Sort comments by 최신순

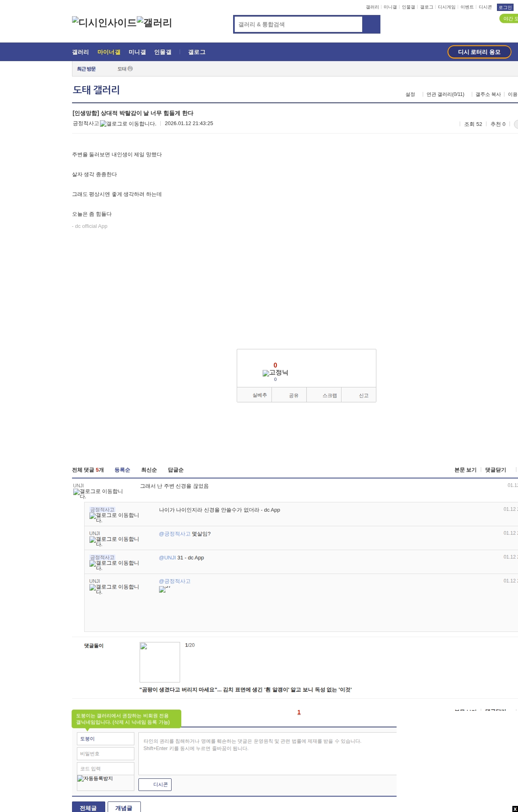149,470
